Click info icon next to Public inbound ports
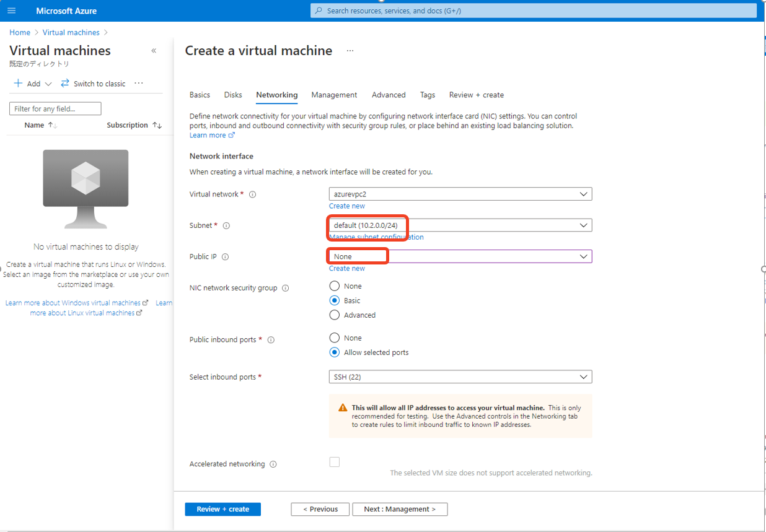766x532 pixels. [271, 339]
